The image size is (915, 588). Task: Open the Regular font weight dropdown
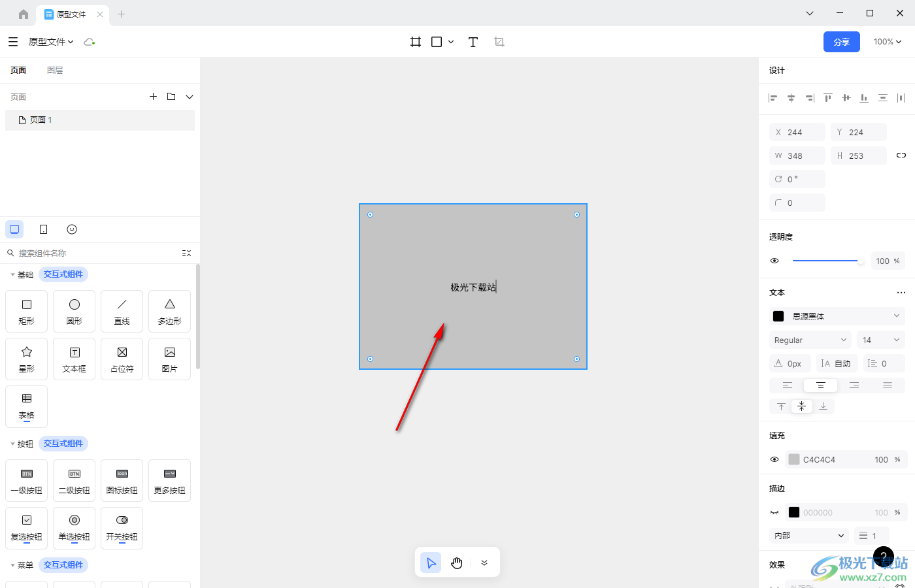pyautogui.click(x=810, y=340)
